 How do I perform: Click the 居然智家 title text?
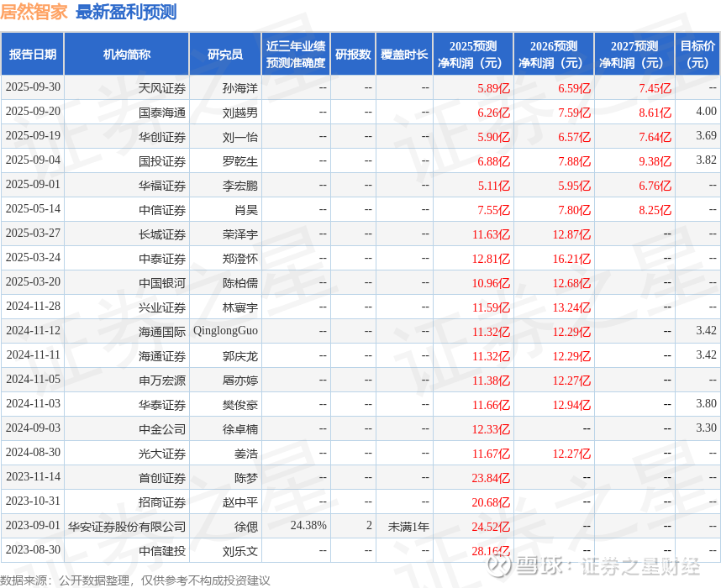34,13
